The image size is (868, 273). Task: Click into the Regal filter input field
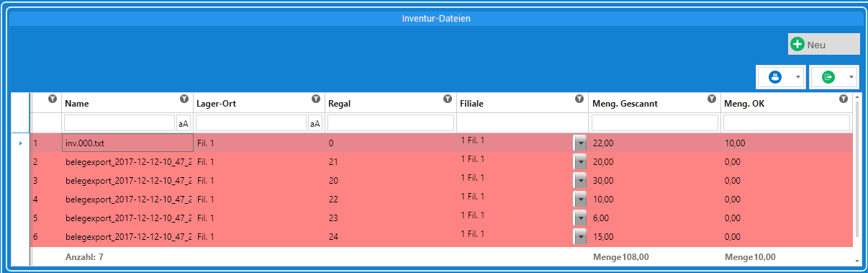tap(390, 123)
